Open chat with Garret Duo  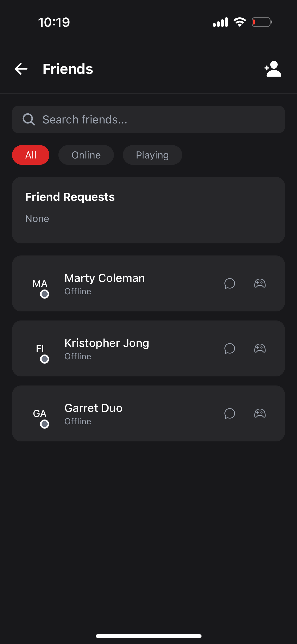pos(229,413)
